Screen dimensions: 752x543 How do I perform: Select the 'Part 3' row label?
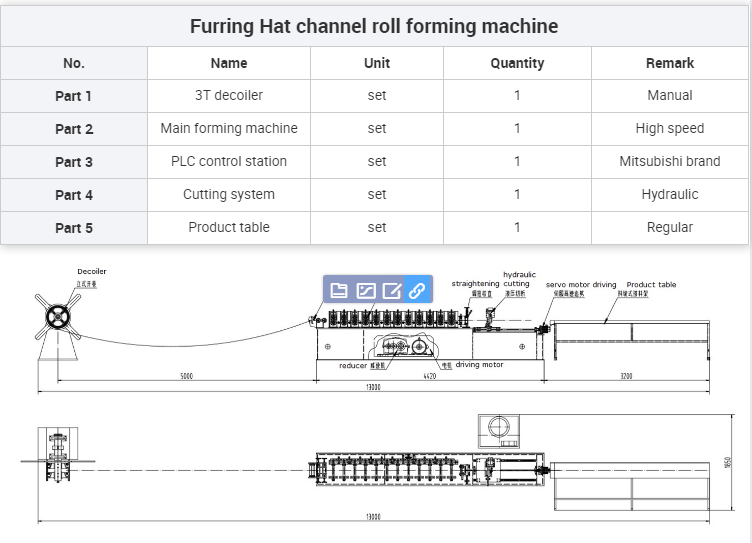[74, 162]
